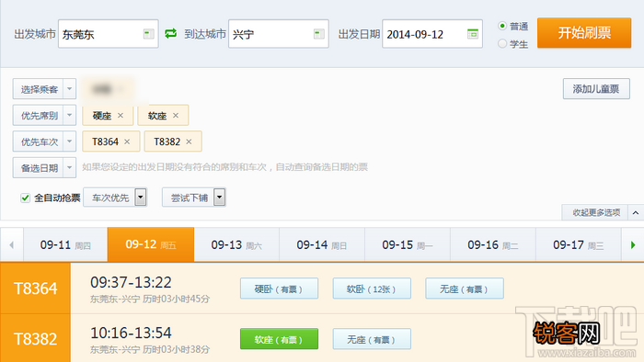The height and width of the screenshot is (362, 644).
Task: Switch to 09-11 周四 date tab
Action: point(65,245)
